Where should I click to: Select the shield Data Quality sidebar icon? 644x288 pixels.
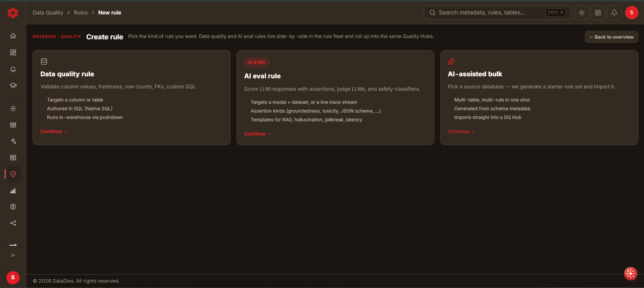coord(13,174)
